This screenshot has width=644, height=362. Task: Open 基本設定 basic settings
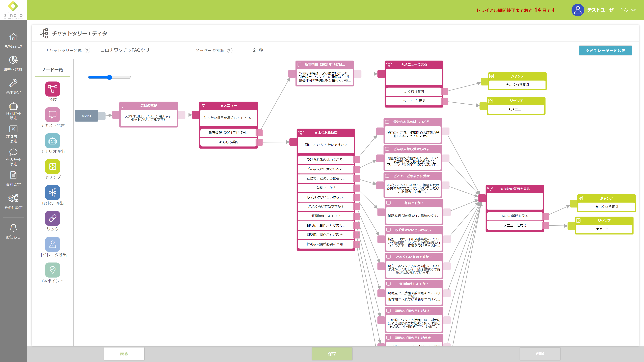coord(13,87)
